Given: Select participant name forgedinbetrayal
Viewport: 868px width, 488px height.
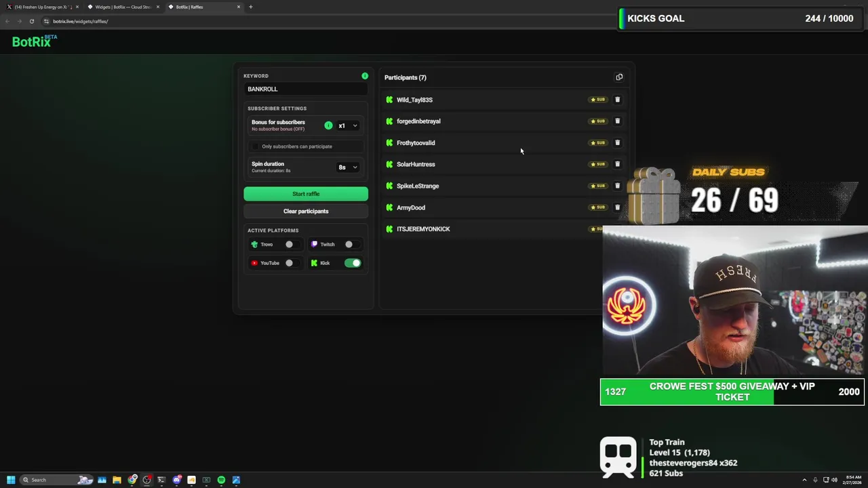Looking at the screenshot, I should (x=418, y=121).
